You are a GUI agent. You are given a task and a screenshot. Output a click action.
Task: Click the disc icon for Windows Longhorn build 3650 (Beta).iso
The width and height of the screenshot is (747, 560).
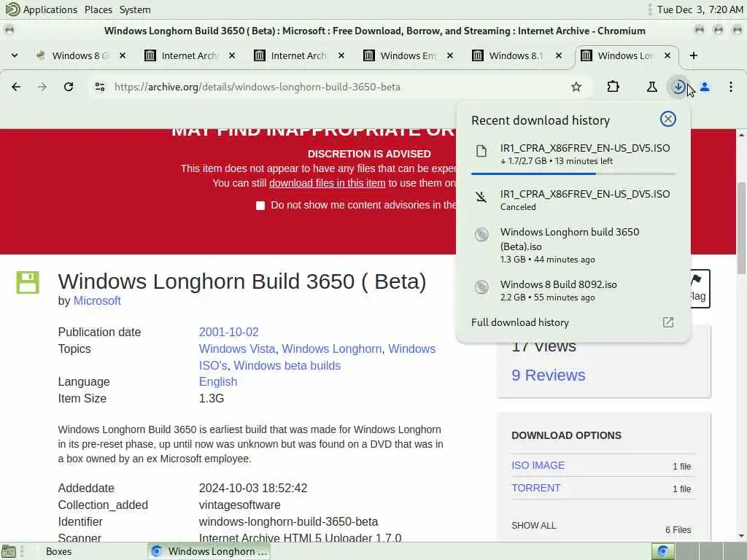[481, 234]
